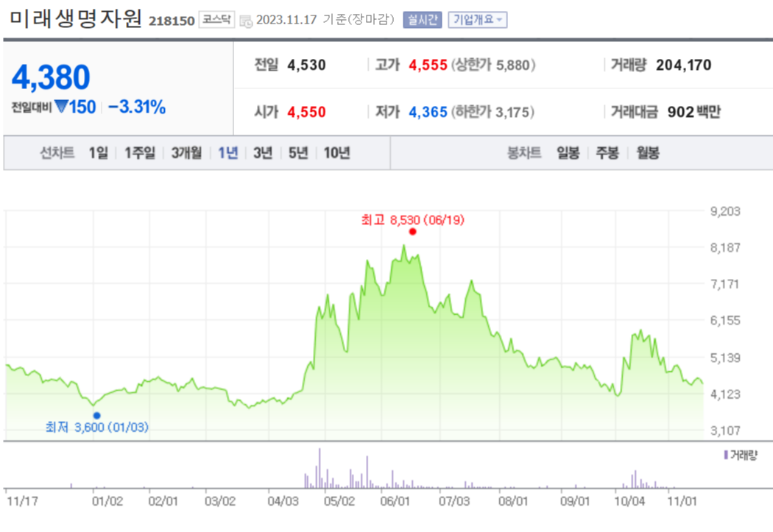This screenshot has height=532, width=773.
Task: Click the 고가 value 4,555
Action: 428,65
